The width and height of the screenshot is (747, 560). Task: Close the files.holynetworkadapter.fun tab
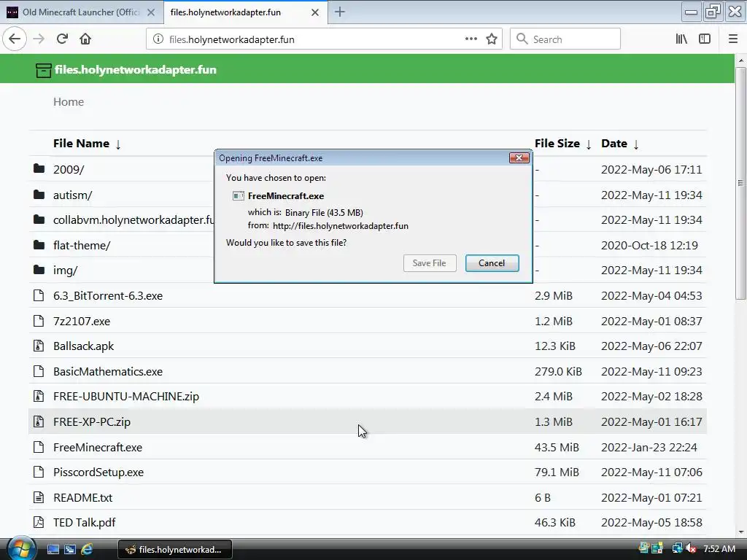(315, 12)
